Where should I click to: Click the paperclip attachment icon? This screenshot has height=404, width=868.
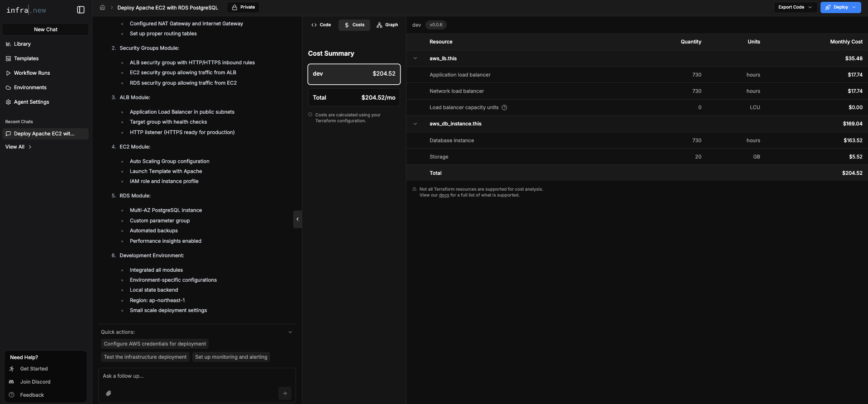(x=109, y=393)
